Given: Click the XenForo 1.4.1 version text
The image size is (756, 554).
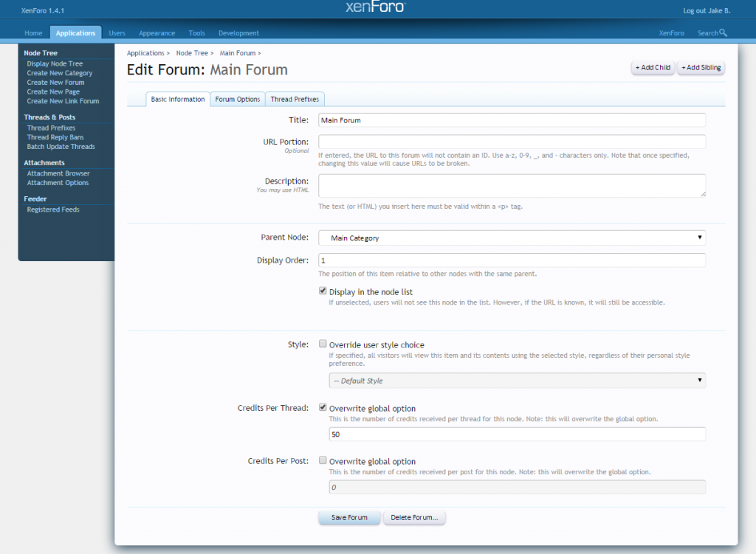Looking at the screenshot, I should pyautogui.click(x=42, y=10).
